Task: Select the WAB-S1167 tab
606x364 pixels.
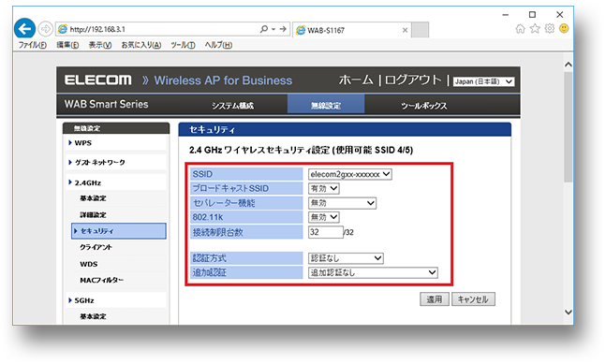Action: coord(351,30)
